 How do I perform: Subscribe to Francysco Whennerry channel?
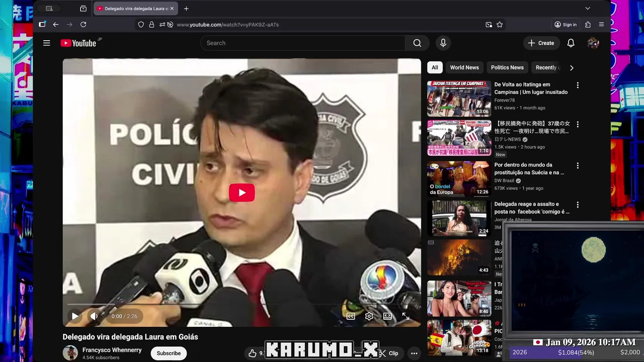[169, 353]
